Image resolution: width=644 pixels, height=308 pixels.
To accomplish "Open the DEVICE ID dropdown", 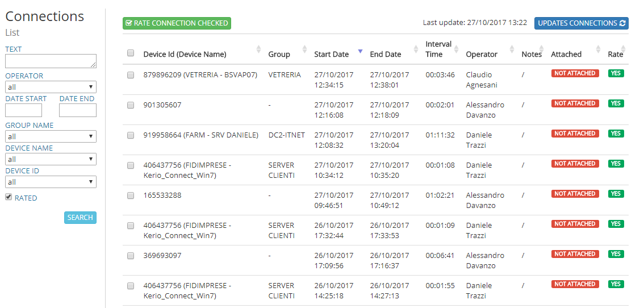I will coord(51,182).
